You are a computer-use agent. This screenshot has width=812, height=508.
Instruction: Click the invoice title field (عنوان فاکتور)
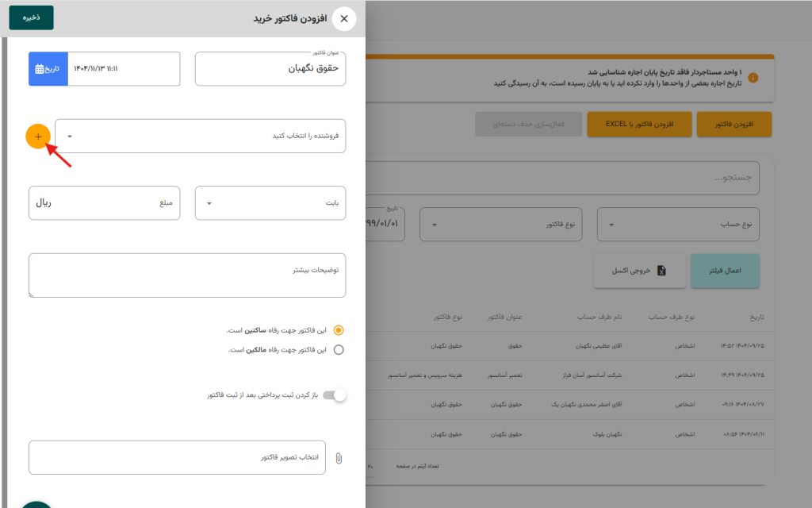click(x=270, y=69)
